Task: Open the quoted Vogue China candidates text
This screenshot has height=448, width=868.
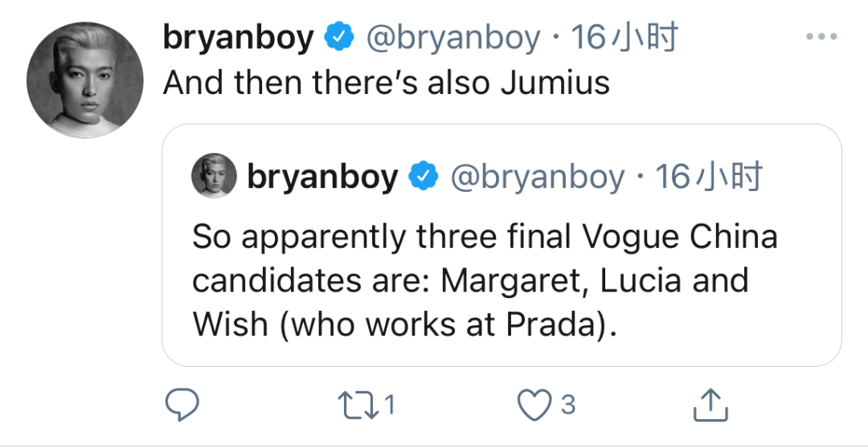Action: pyautogui.click(x=485, y=259)
